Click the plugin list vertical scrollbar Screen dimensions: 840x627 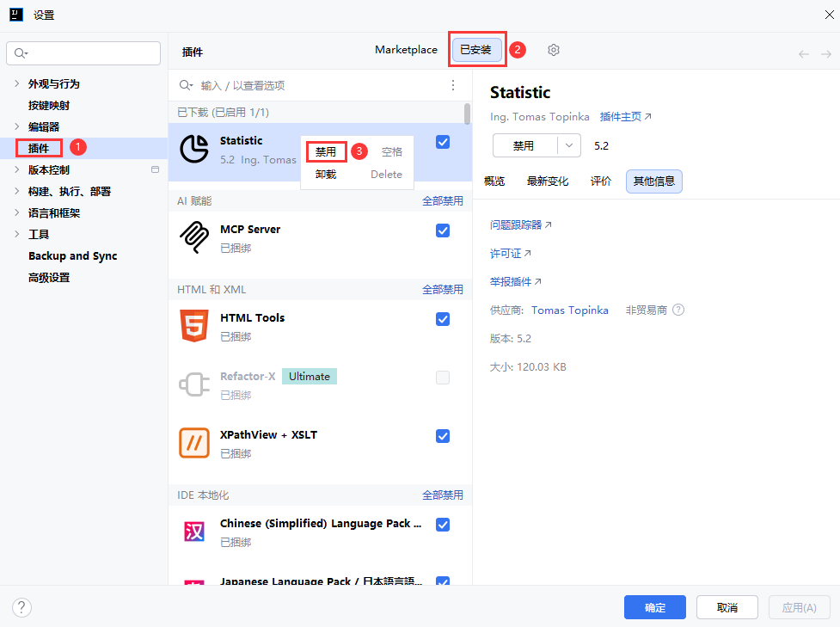click(x=467, y=114)
